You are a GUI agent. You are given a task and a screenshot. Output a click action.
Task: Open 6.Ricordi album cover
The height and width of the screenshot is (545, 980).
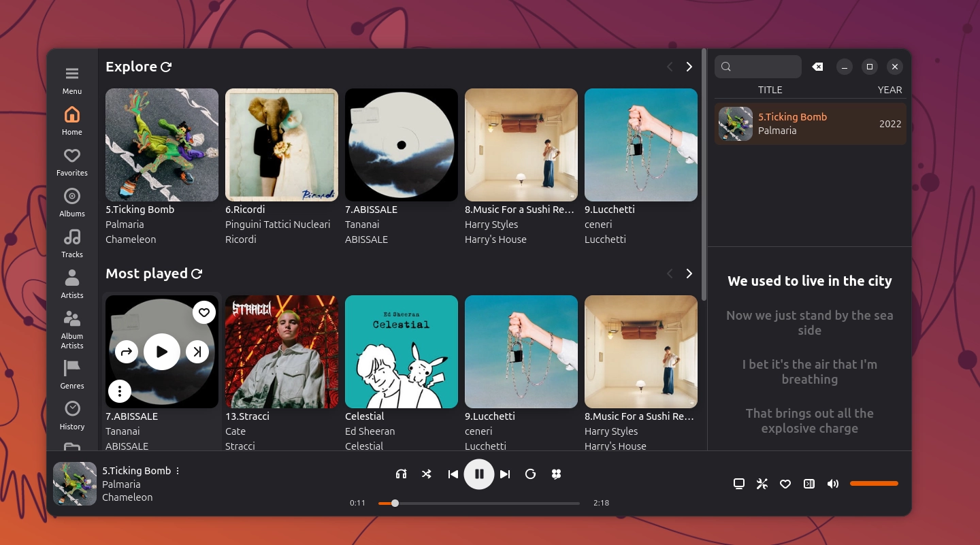pos(282,145)
